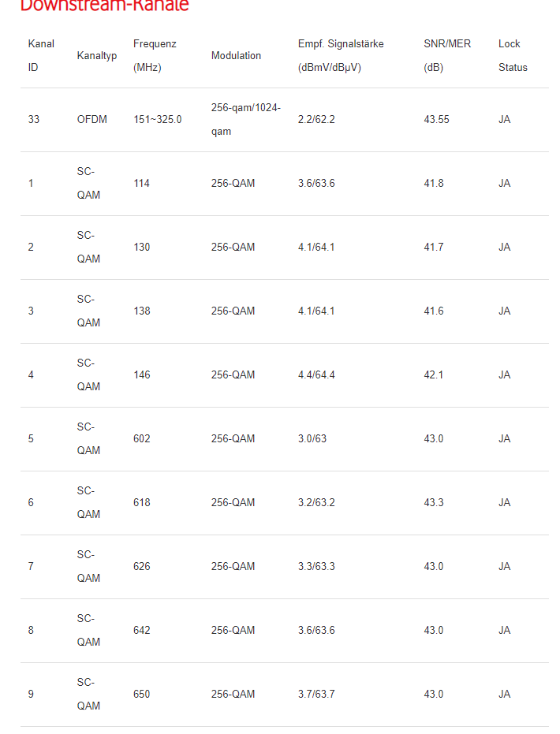The image size is (560, 734).
Task: Select the signal strength 3.7/63.7
Action: (316, 695)
